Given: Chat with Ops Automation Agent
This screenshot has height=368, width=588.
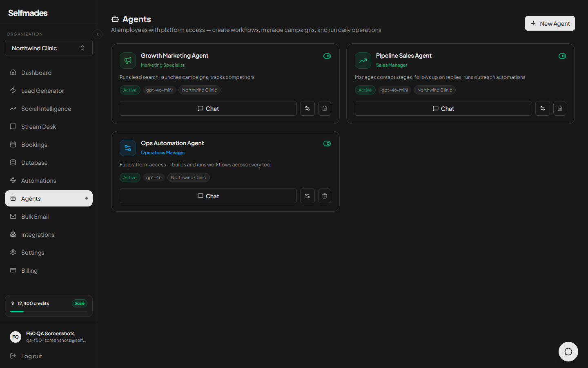Looking at the screenshot, I should (208, 196).
